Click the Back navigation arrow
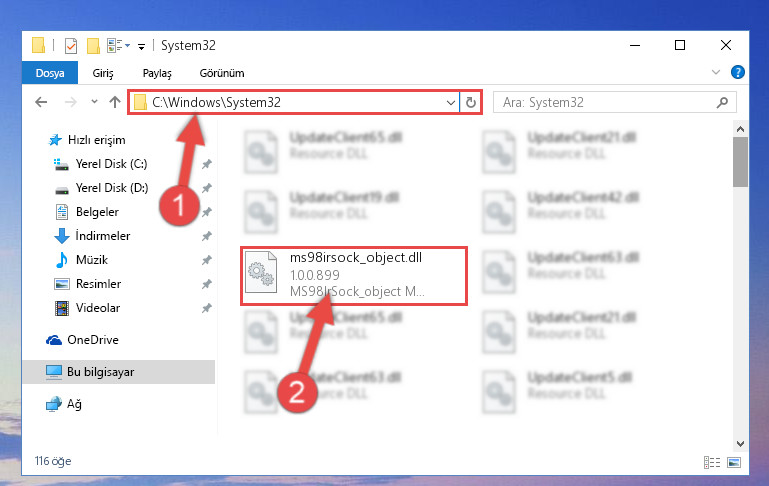Image resolution: width=769 pixels, height=486 pixels. click(x=41, y=102)
